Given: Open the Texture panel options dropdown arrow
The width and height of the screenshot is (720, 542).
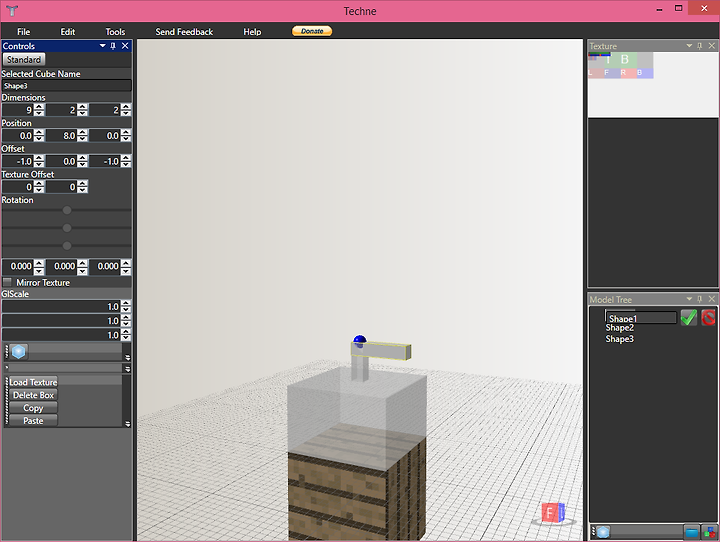Looking at the screenshot, I should click(689, 46).
